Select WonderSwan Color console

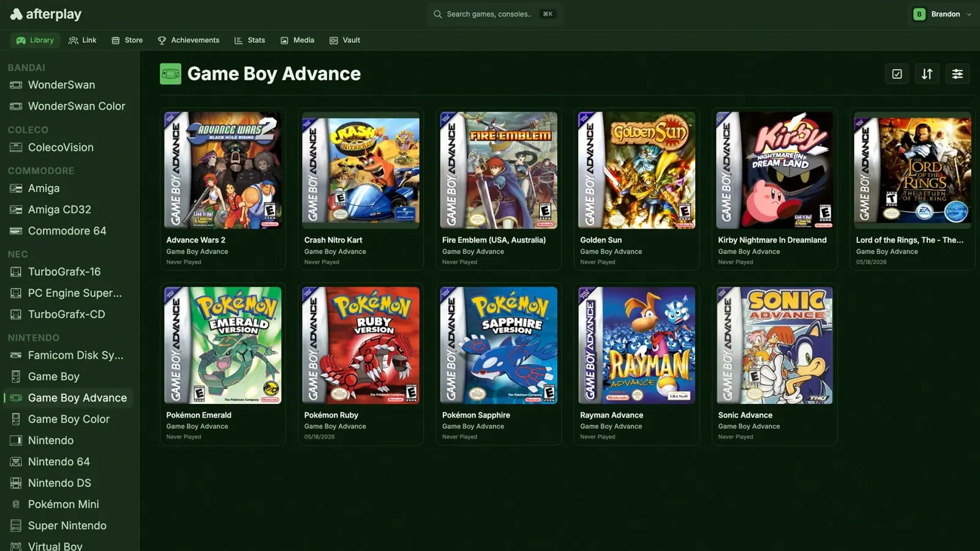click(x=67, y=107)
